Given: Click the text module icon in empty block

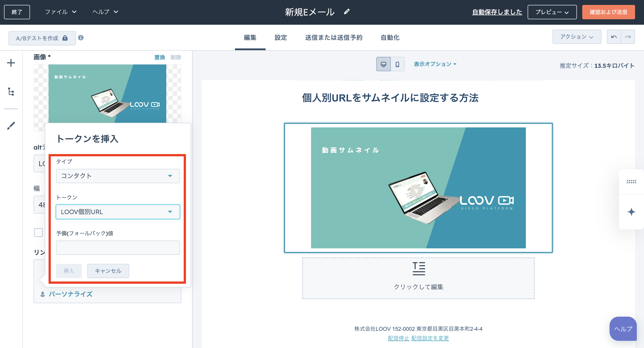Looking at the screenshot, I should [x=418, y=269].
